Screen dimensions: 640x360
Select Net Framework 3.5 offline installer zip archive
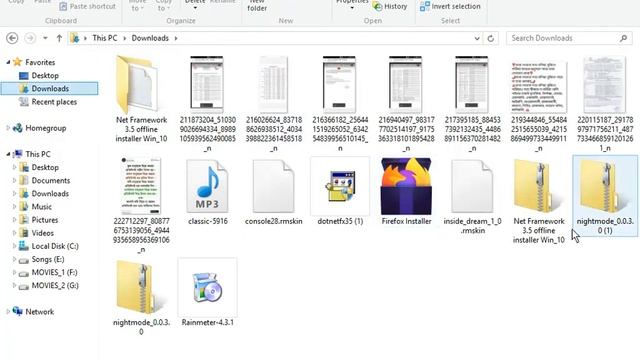coord(538,201)
